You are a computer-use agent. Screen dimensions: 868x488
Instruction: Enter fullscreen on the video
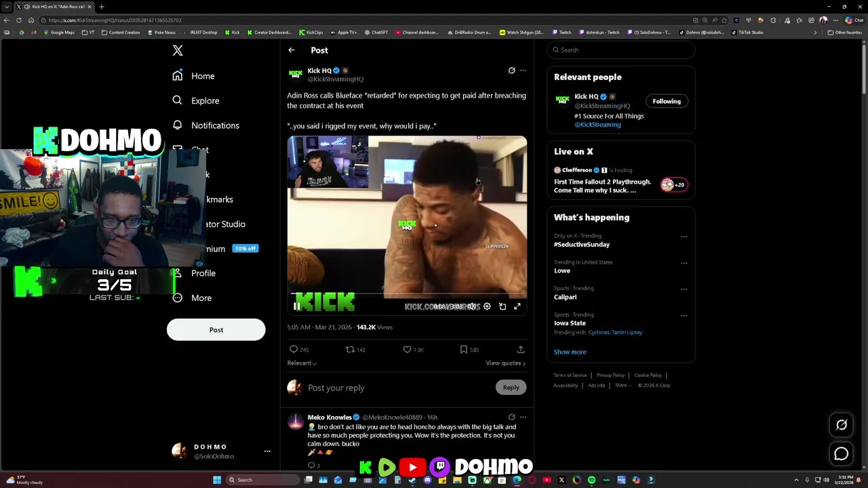point(517,306)
